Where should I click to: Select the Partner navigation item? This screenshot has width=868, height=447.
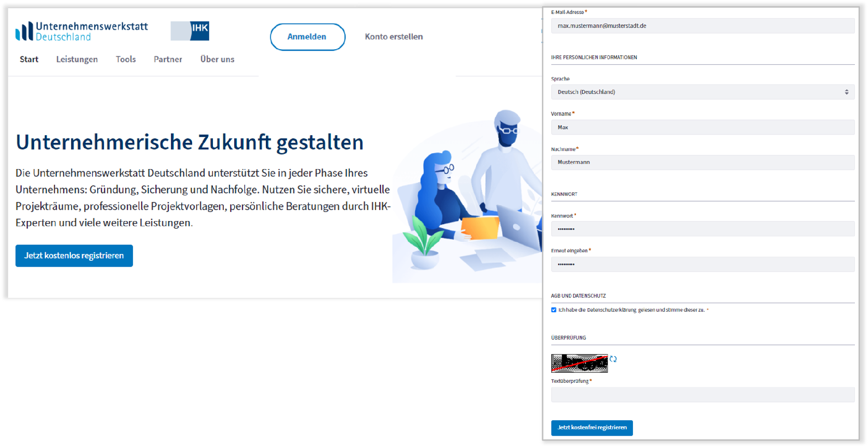click(168, 59)
